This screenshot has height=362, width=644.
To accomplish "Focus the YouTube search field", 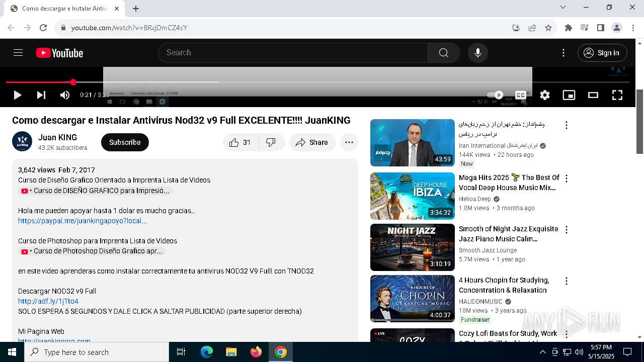I will tap(293, 53).
